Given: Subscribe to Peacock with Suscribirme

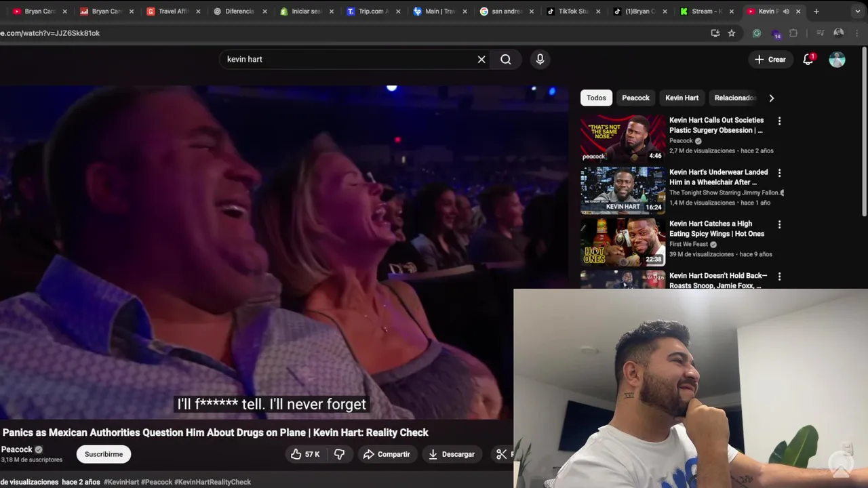Looking at the screenshot, I should (104, 454).
